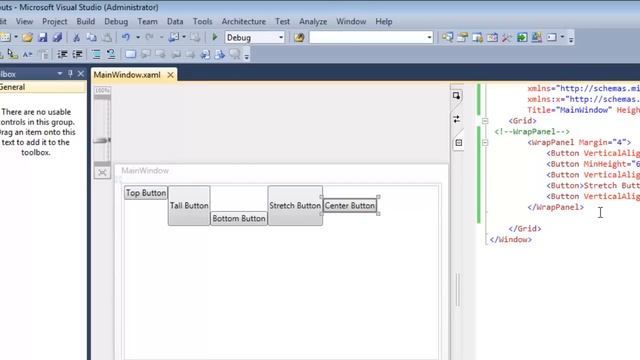Select the General group in the Toolbox
This screenshot has height=360, width=640.
coord(43,87)
